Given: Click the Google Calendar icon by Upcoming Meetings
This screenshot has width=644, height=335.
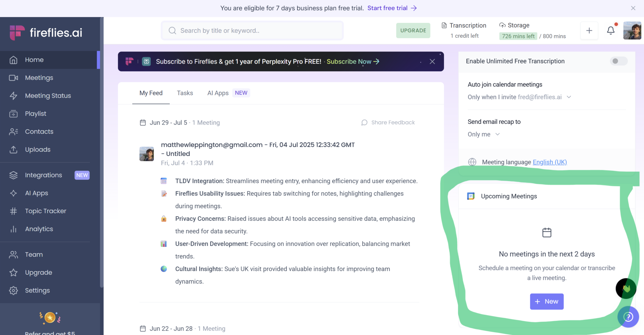Looking at the screenshot, I should point(471,196).
